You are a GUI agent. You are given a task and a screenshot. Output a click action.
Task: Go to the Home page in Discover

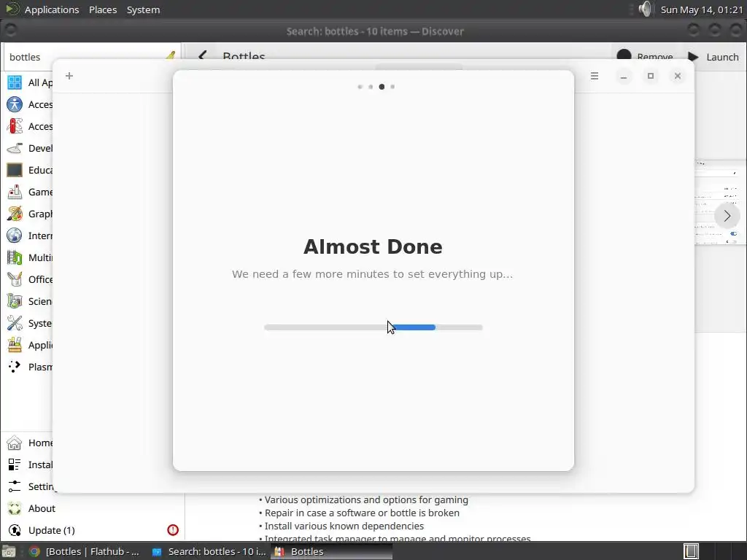point(29,443)
